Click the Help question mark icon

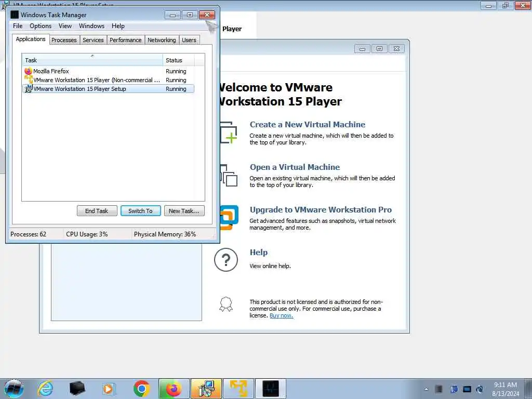(x=226, y=260)
